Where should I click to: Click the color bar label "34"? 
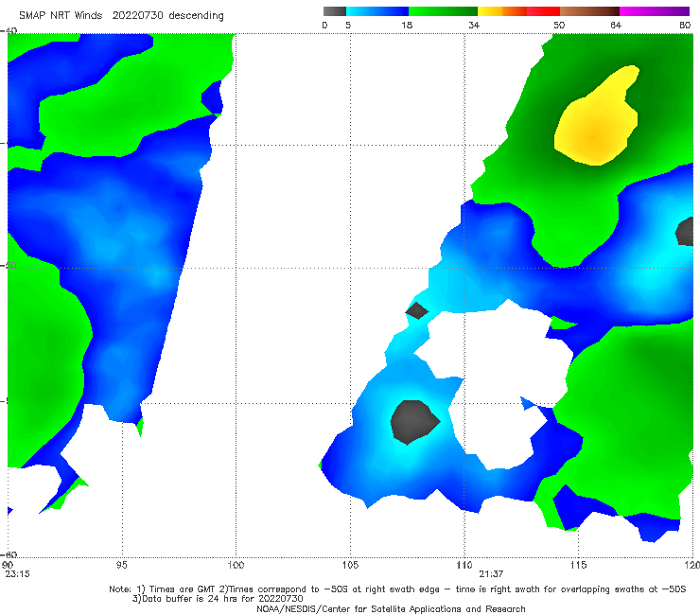point(474,26)
